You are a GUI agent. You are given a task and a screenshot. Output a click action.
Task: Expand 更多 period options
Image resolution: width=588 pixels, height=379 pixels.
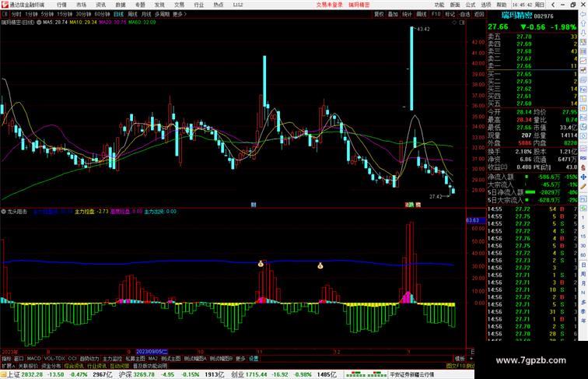click(x=179, y=14)
